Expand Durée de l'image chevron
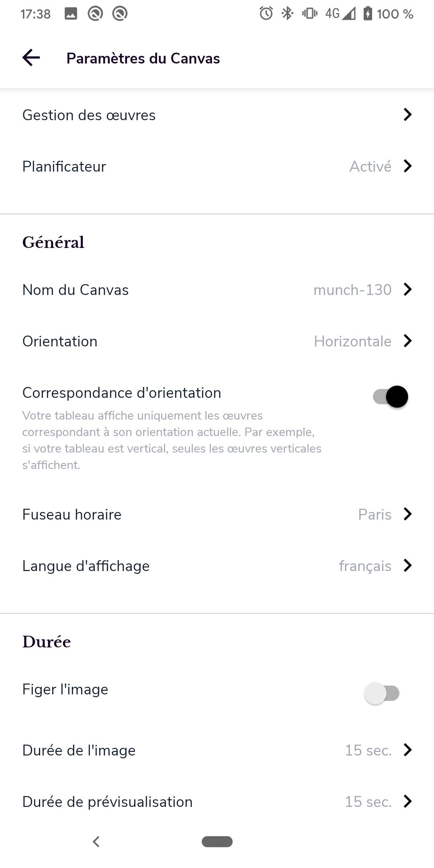 pyautogui.click(x=407, y=750)
